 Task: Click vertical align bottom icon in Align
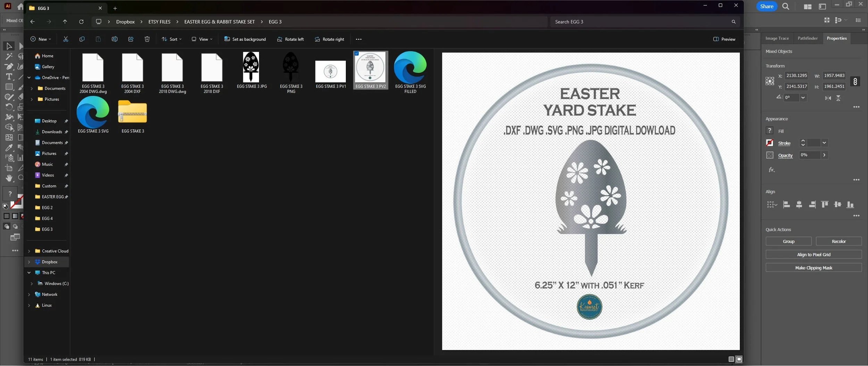850,205
